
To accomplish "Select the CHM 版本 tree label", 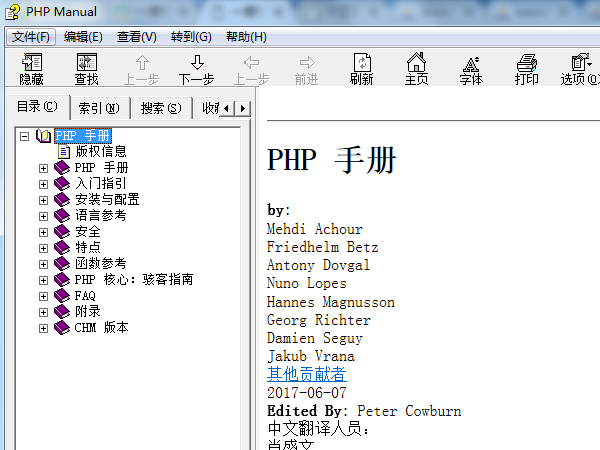I will click(101, 328).
